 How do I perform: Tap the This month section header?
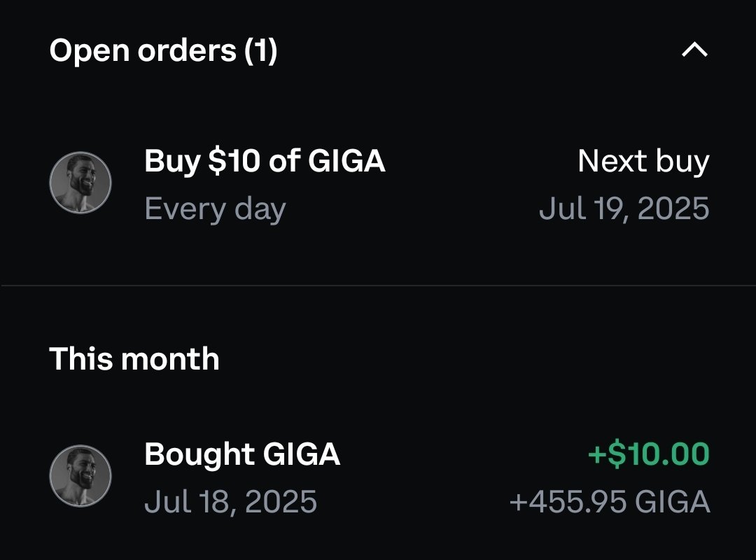(134, 359)
